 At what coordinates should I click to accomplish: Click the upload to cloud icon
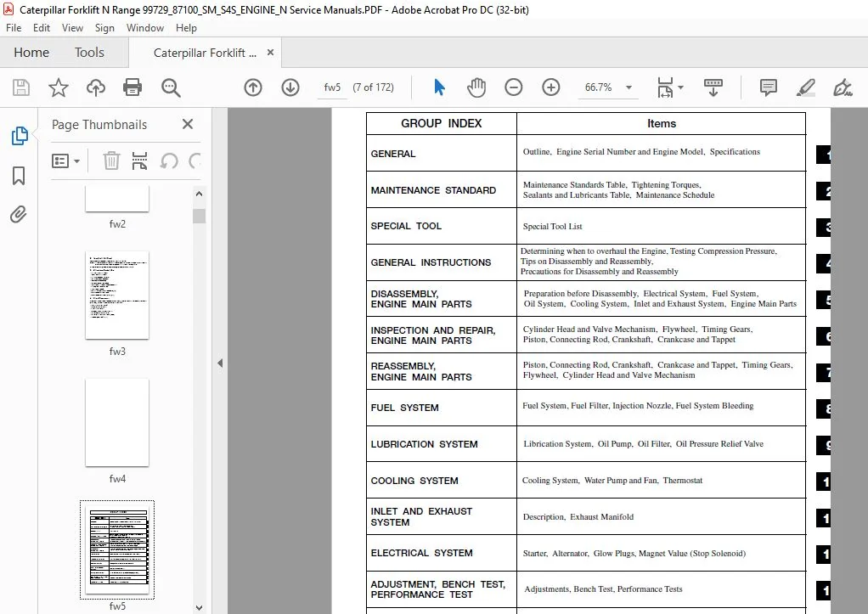click(96, 87)
